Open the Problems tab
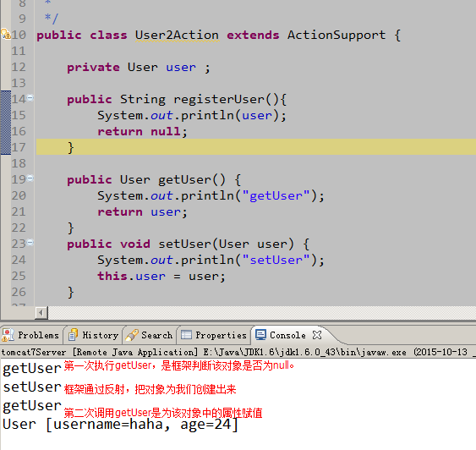Image resolution: width=476 pixels, height=450 pixels. (31, 335)
